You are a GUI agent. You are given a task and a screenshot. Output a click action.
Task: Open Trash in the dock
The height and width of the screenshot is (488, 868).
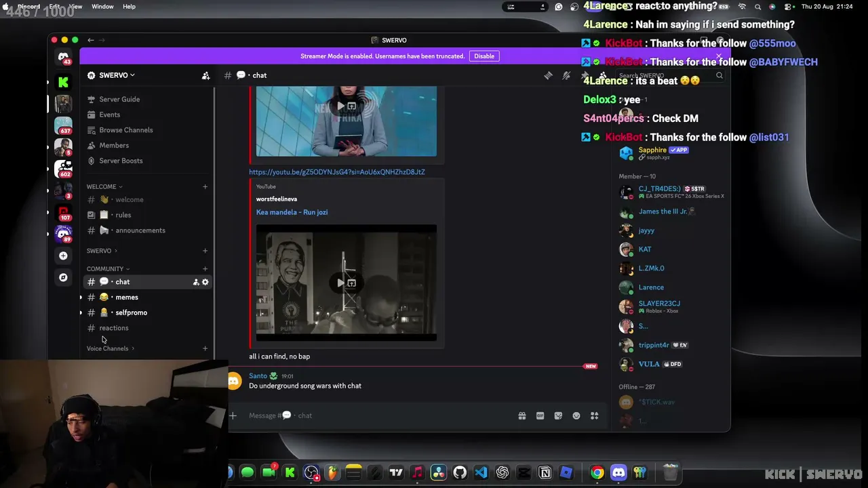670,472
